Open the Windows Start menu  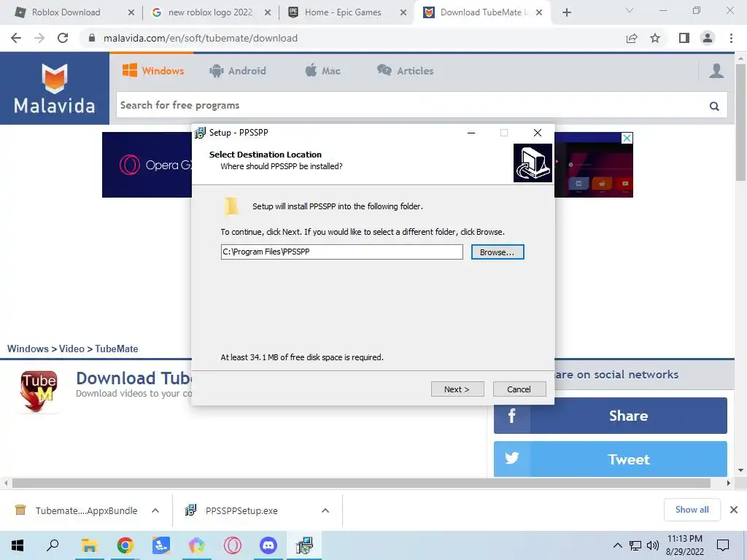click(x=18, y=545)
